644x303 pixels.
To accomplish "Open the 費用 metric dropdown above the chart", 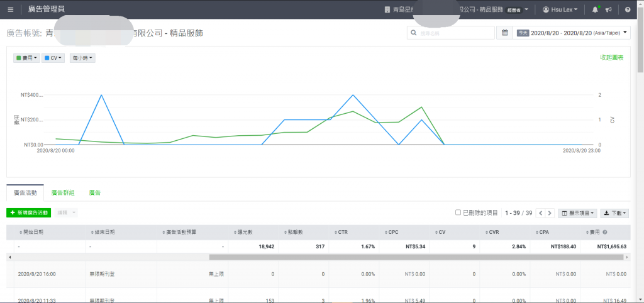I will [x=26, y=58].
